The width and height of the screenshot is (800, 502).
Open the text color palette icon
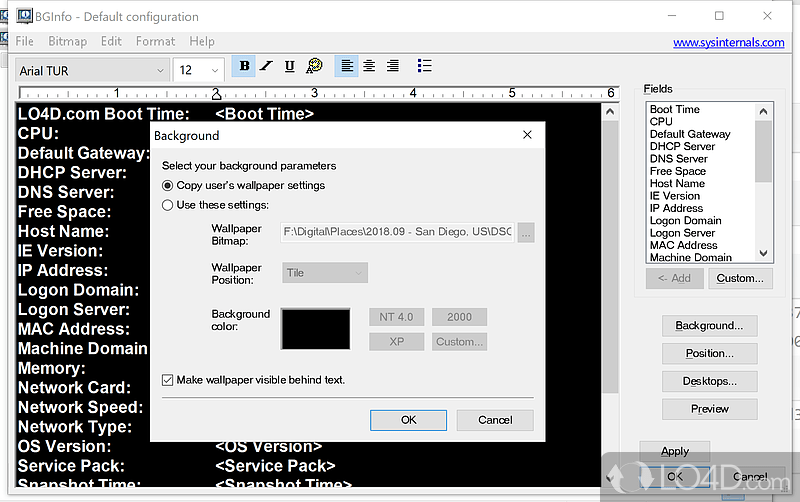pyautogui.click(x=314, y=66)
